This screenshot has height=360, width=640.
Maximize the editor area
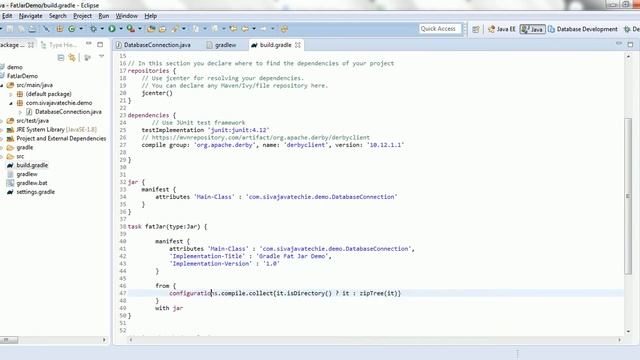pos(630,44)
